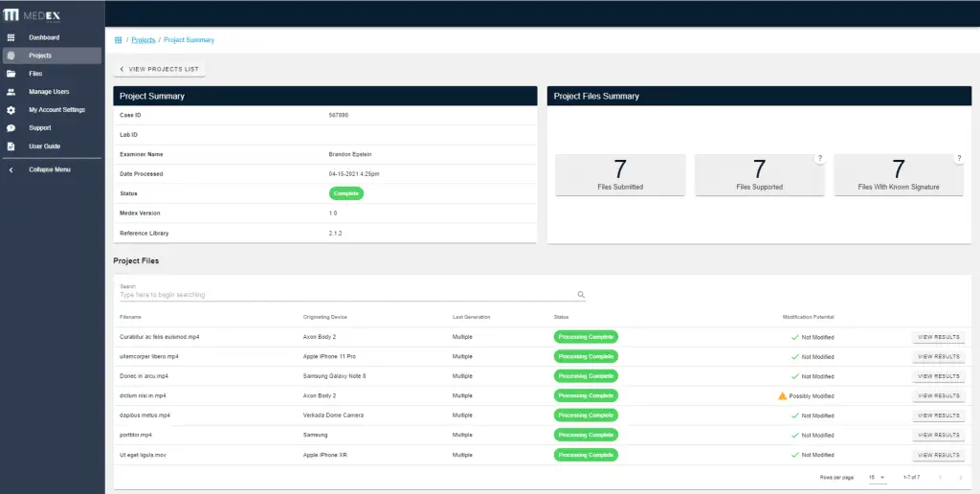Image resolution: width=980 pixels, height=494 pixels.
Task: Click the Projects breadcrumb link
Action: click(x=143, y=40)
